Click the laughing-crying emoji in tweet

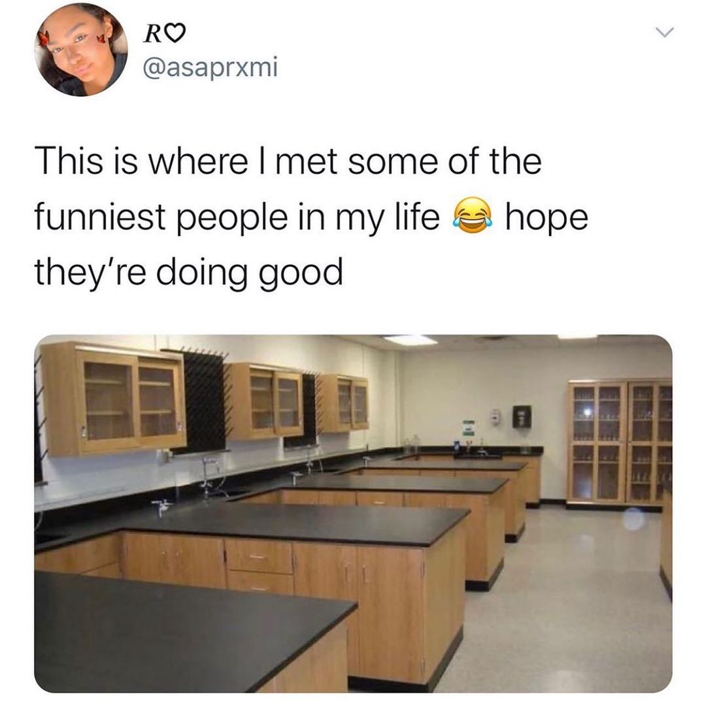pos(473,216)
